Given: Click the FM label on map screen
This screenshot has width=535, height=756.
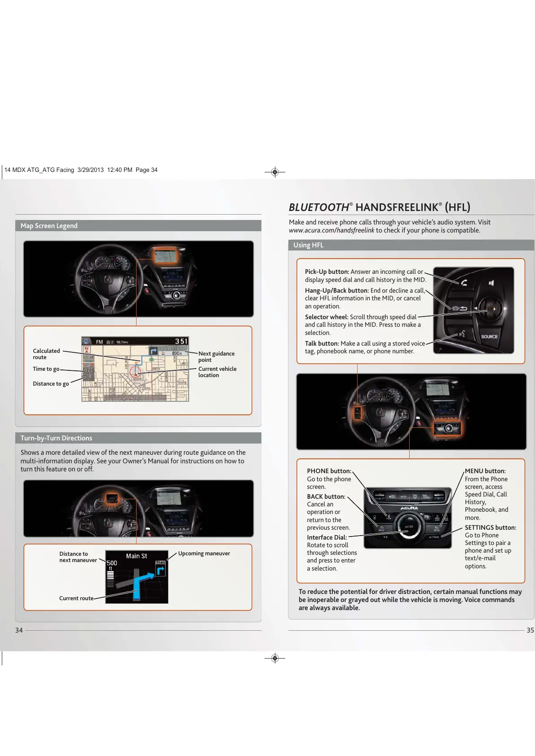Looking at the screenshot, I should point(100,342).
